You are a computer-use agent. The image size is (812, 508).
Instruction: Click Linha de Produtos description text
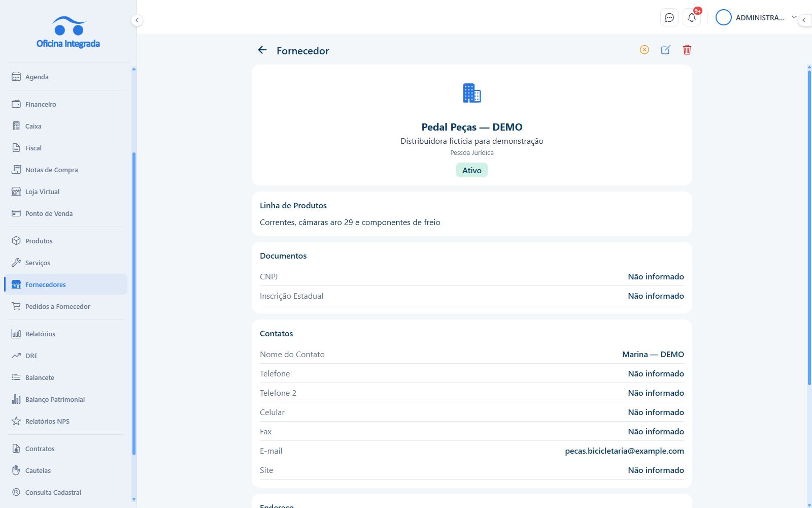click(350, 222)
